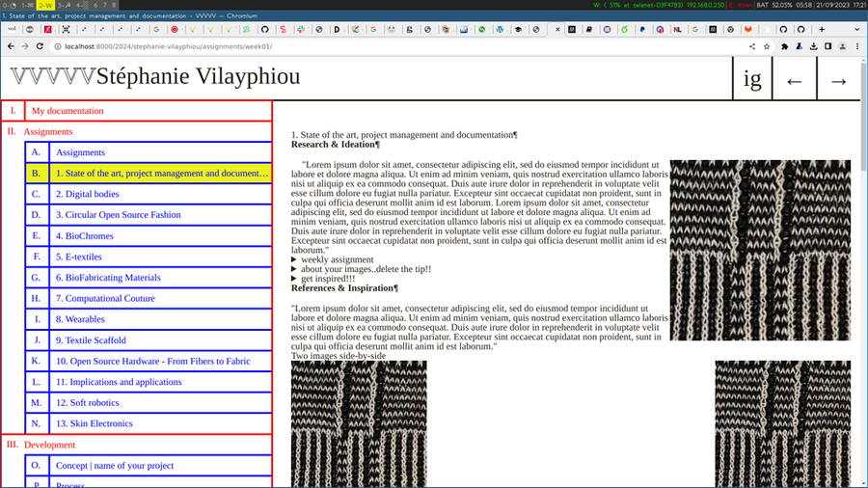Image resolution: width=868 pixels, height=488 pixels.
Task: Open the tab search chevron dropdown
Action: 857,29
